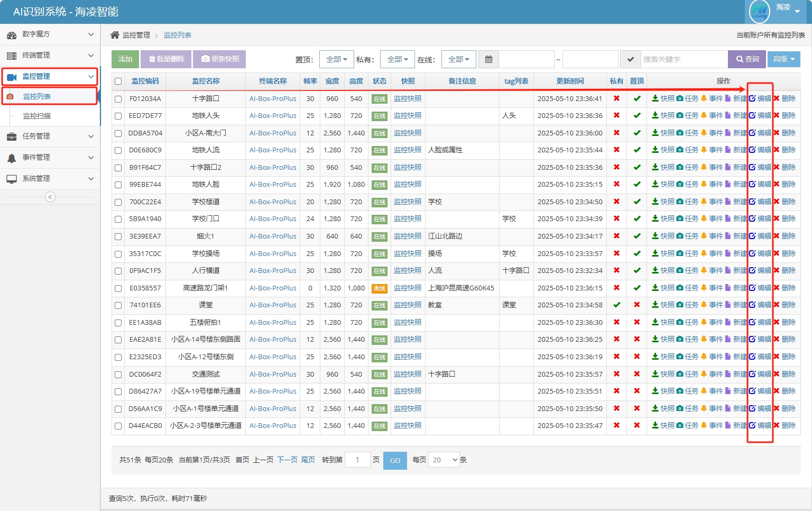Expand the 高级 advanced options dropdown

[784, 59]
